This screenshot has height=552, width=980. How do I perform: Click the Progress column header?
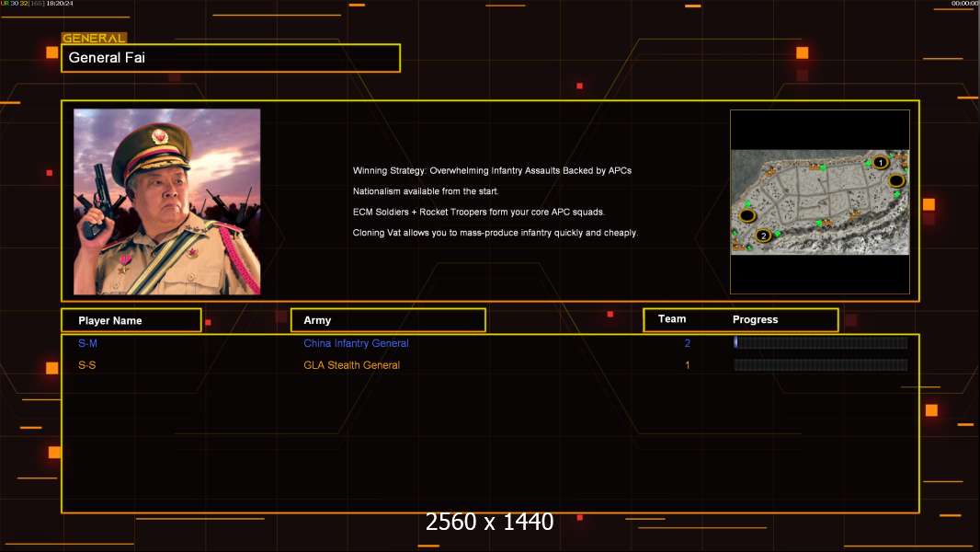pyautogui.click(x=755, y=319)
